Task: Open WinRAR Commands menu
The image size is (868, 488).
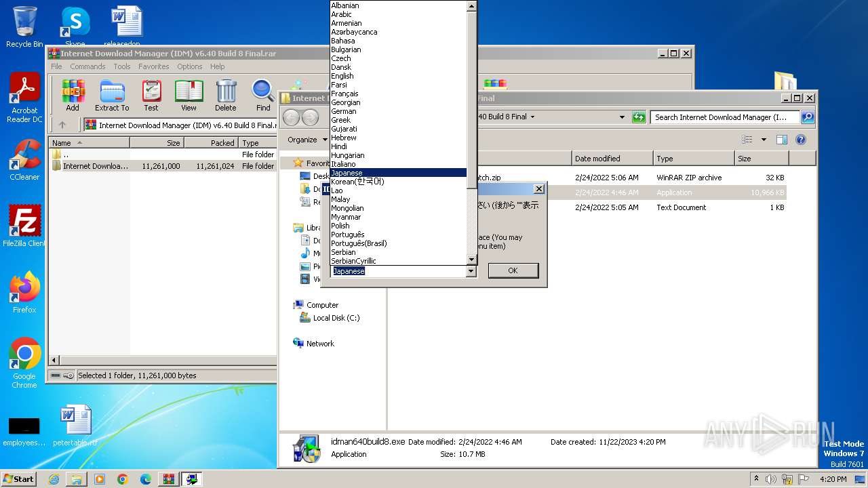Action: click(x=87, y=66)
